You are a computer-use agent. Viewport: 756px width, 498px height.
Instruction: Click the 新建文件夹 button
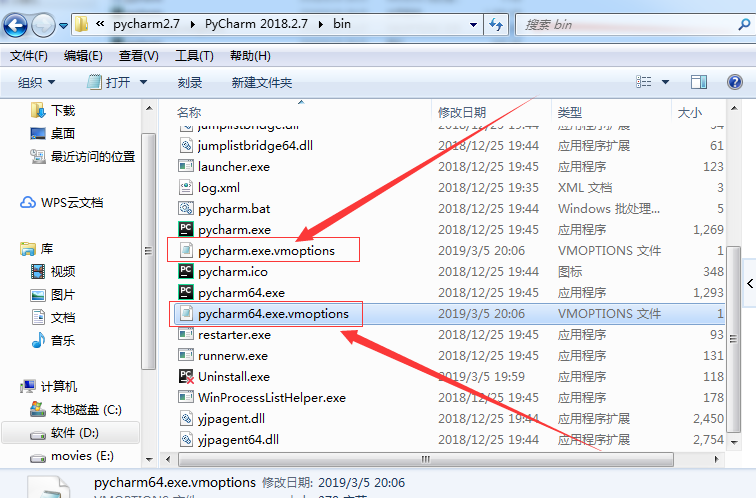coord(262,82)
